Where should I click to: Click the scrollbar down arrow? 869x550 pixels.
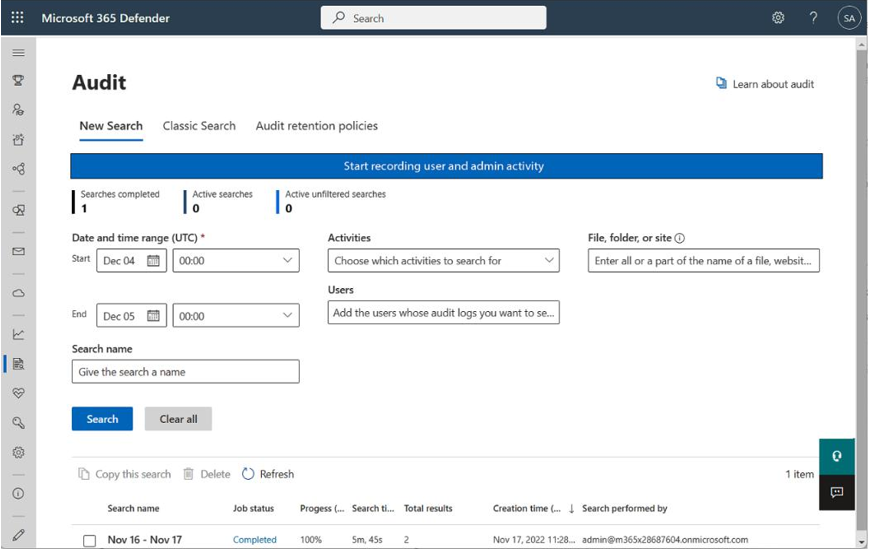(862, 542)
